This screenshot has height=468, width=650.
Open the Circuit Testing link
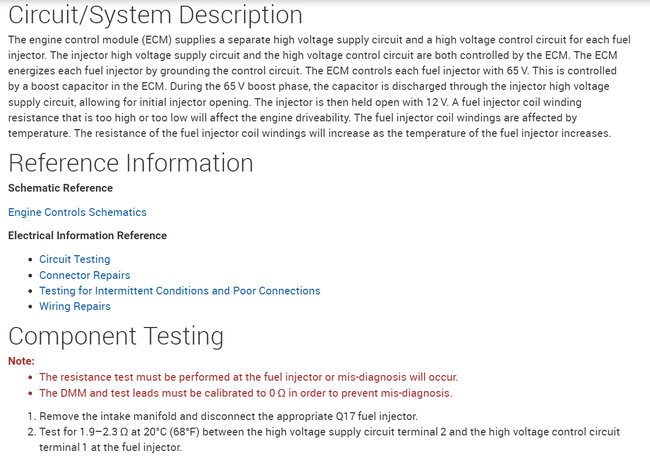(74, 259)
